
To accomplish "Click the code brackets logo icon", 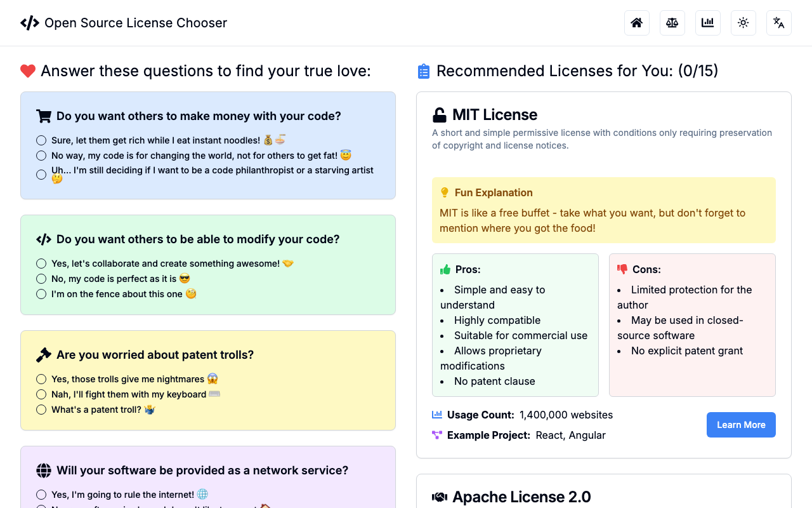I will pos(30,23).
